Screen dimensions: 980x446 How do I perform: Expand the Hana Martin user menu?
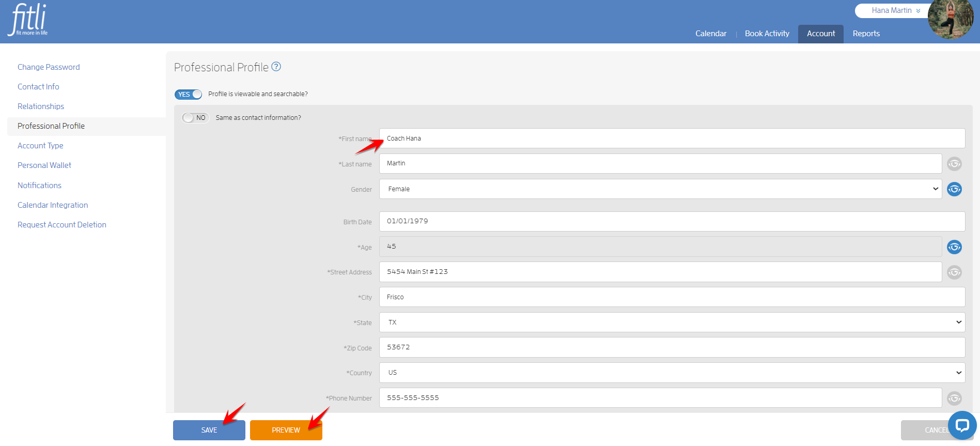click(x=896, y=10)
